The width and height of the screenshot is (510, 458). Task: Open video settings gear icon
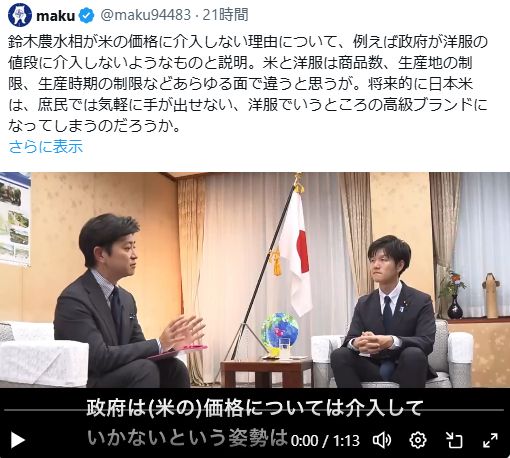tap(418, 440)
